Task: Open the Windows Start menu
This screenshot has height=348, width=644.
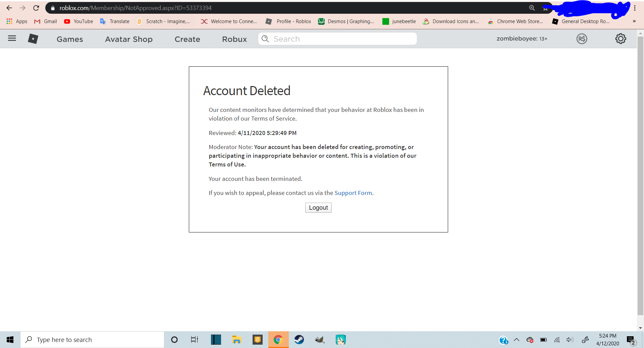Action: (10, 340)
